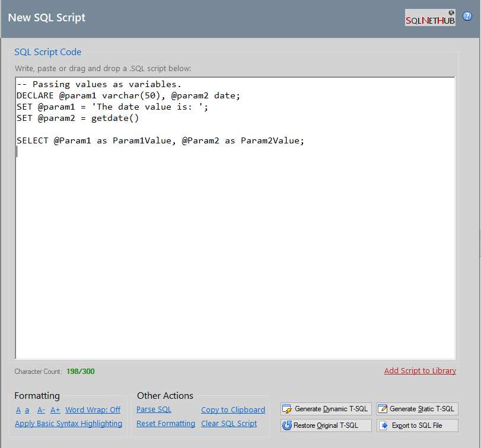Image resolution: width=481 pixels, height=448 pixels.
Task: Click Export to SQL File button
Action: tap(417, 425)
